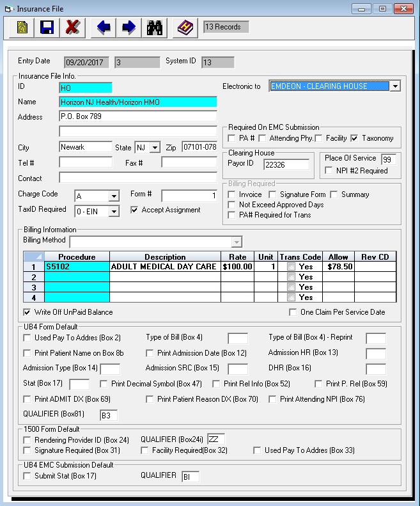Check Signature Required (Box 31)
Screen dimensions: 420x506
(27, 450)
